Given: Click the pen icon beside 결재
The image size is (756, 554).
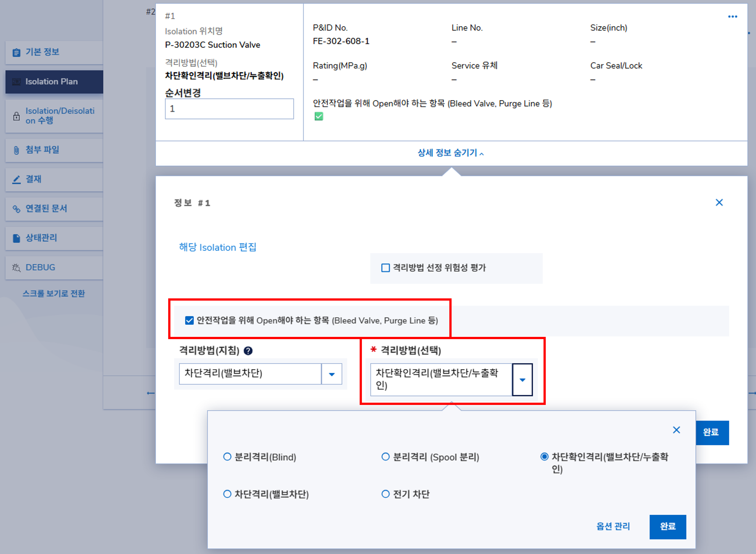Looking at the screenshot, I should click(16, 180).
